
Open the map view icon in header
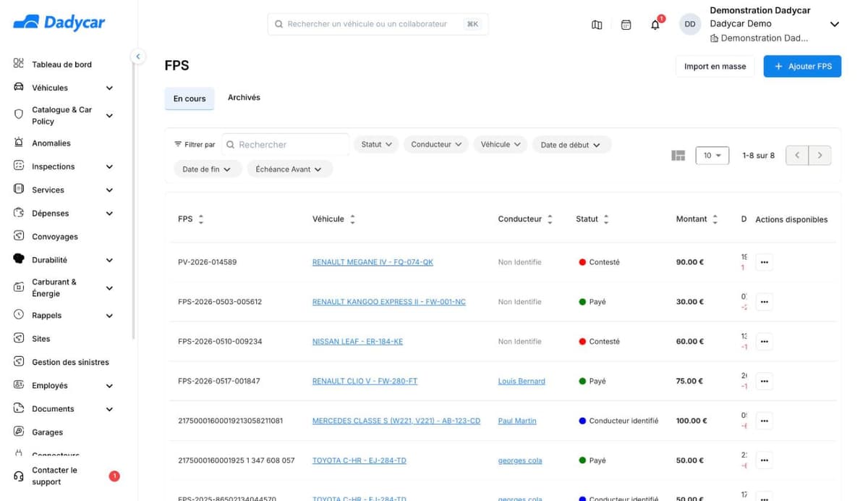[x=597, y=25]
